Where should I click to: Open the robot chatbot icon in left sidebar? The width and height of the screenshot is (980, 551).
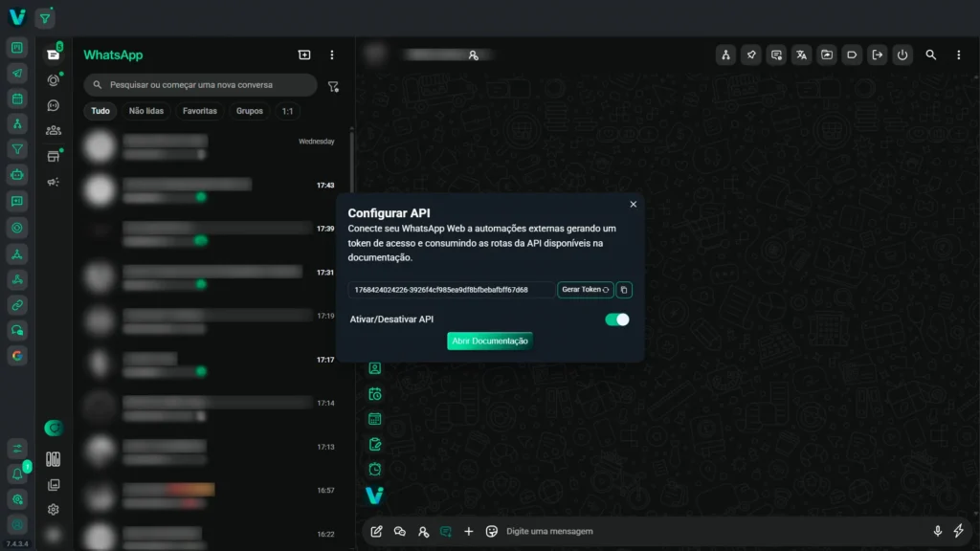pyautogui.click(x=17, y=175)
